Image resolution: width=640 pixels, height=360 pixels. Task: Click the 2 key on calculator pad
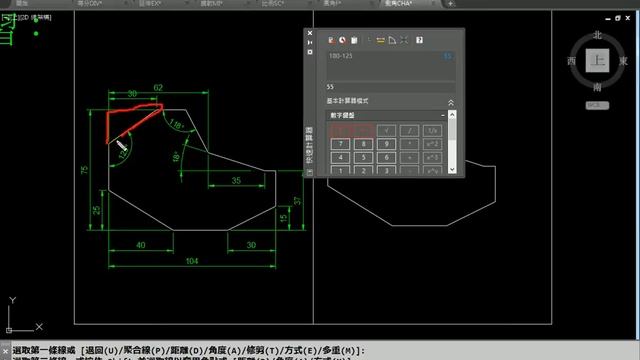[x=363, y=171]
